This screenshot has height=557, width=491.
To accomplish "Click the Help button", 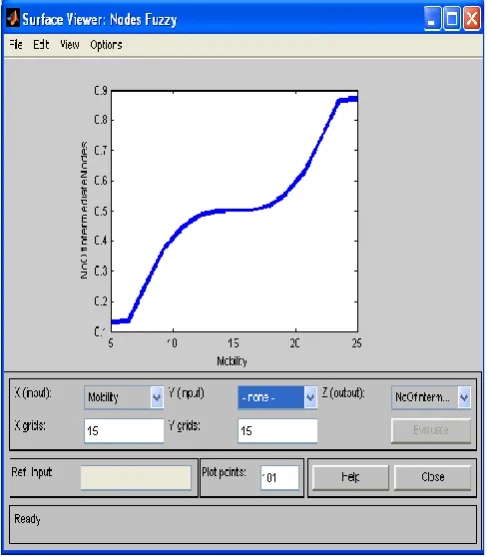I will pos(350,477).
